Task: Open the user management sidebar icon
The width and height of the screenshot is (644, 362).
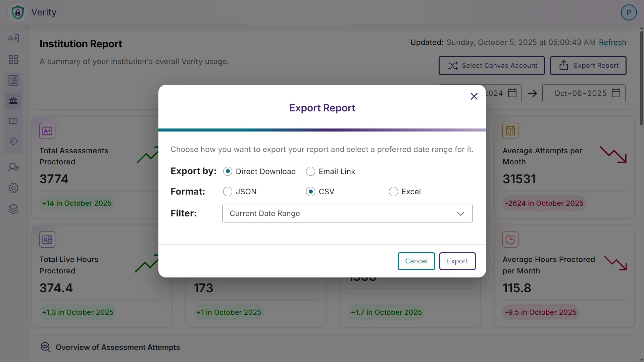Action: (x=13, y=167)
